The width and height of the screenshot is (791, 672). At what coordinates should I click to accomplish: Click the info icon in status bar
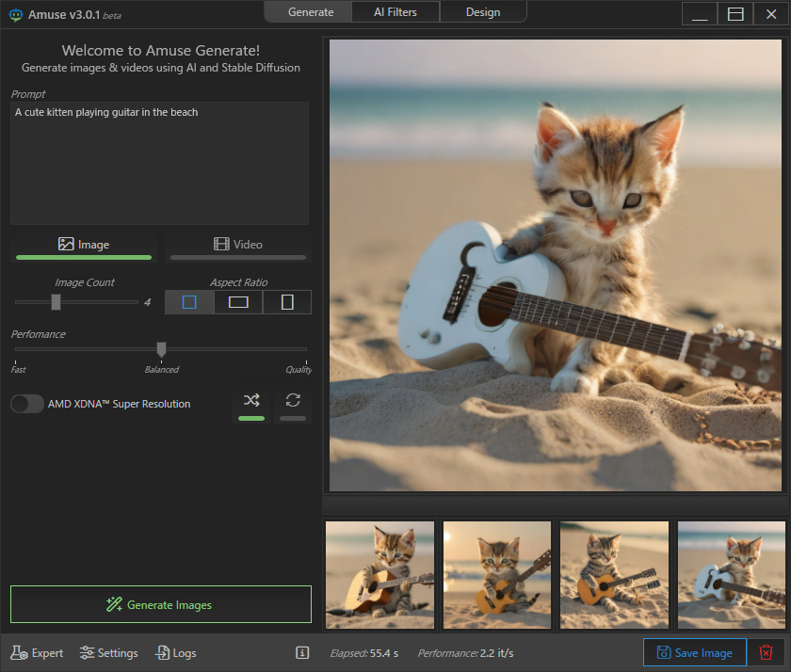[302, 652]
